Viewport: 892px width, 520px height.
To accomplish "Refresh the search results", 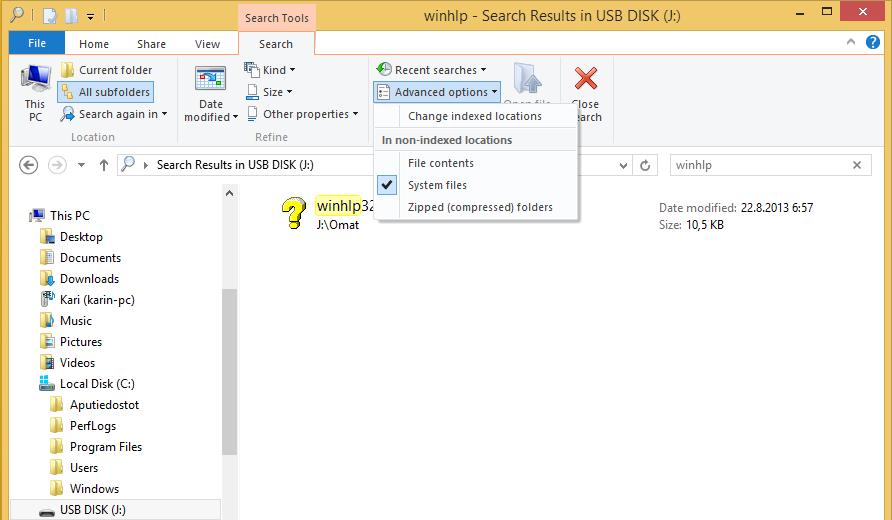I will [645, 166].
